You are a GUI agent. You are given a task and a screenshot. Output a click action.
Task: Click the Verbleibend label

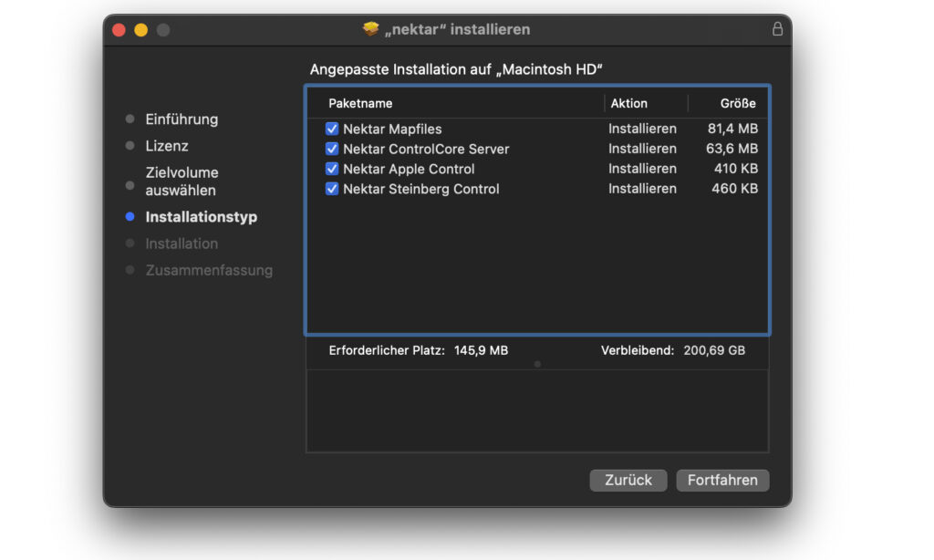[x=638, y=350]
